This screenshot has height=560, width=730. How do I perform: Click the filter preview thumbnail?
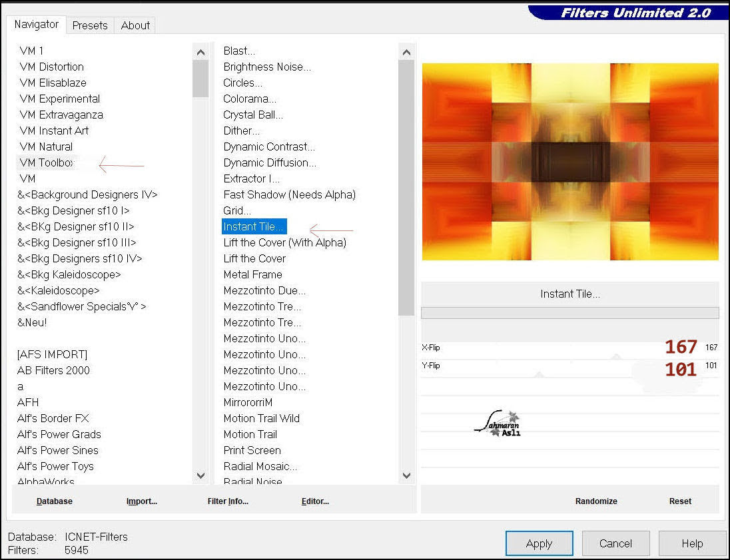pos(569,162)
